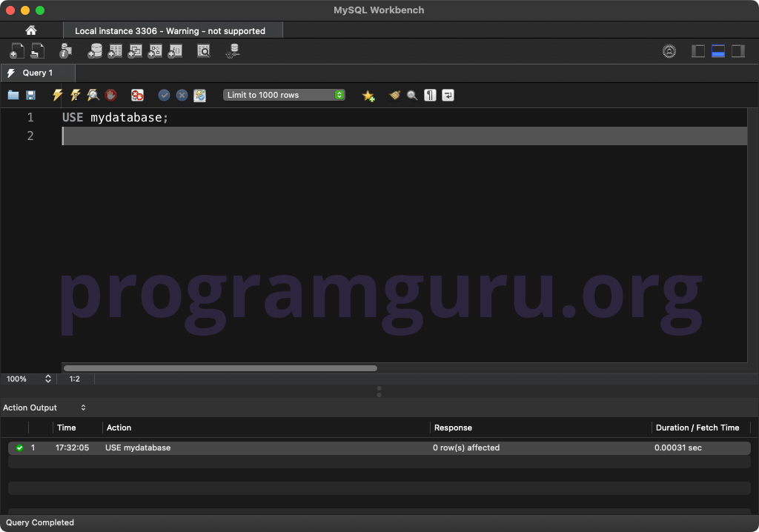Click the 17:32:05 time entry

72,448
